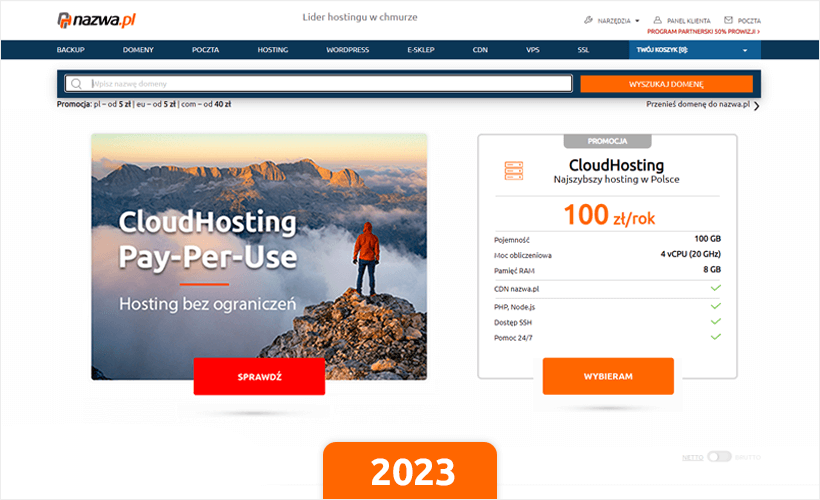Open the WordPress menu
820x500 pixels.
coord(348,50)
